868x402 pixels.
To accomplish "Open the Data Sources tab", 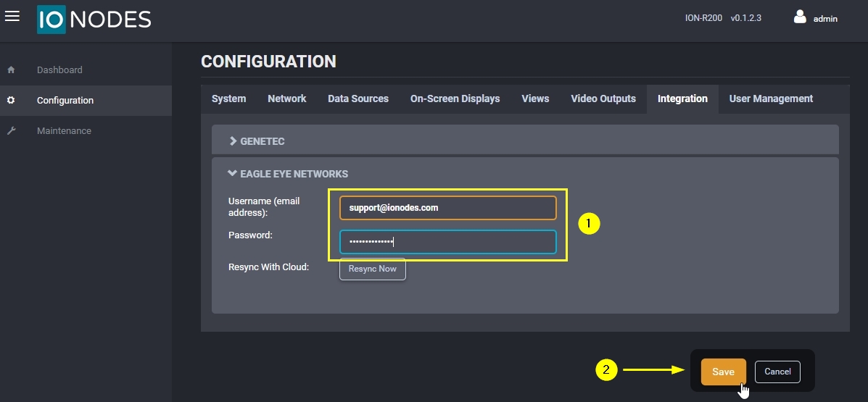I will click(x=357, y=99).
